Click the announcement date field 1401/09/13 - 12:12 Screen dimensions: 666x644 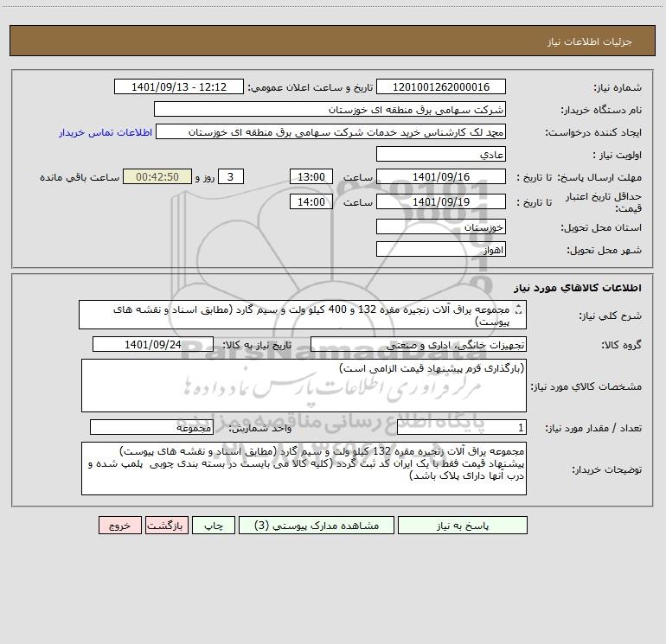179,86
